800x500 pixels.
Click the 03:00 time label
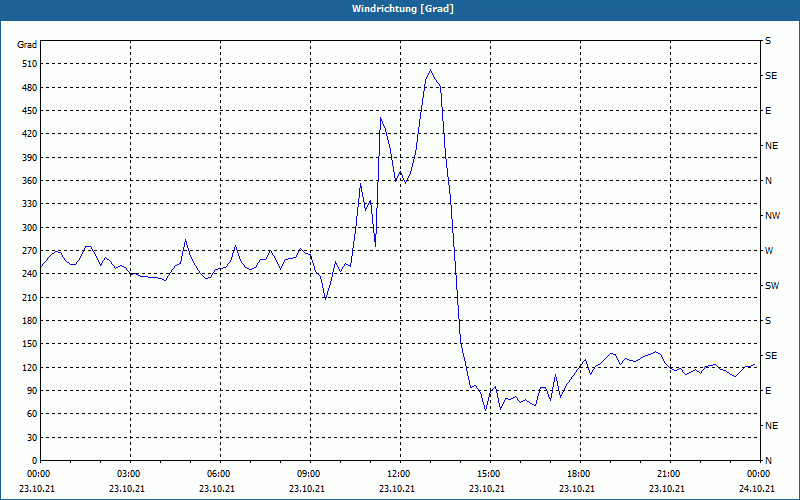point(131,473)
